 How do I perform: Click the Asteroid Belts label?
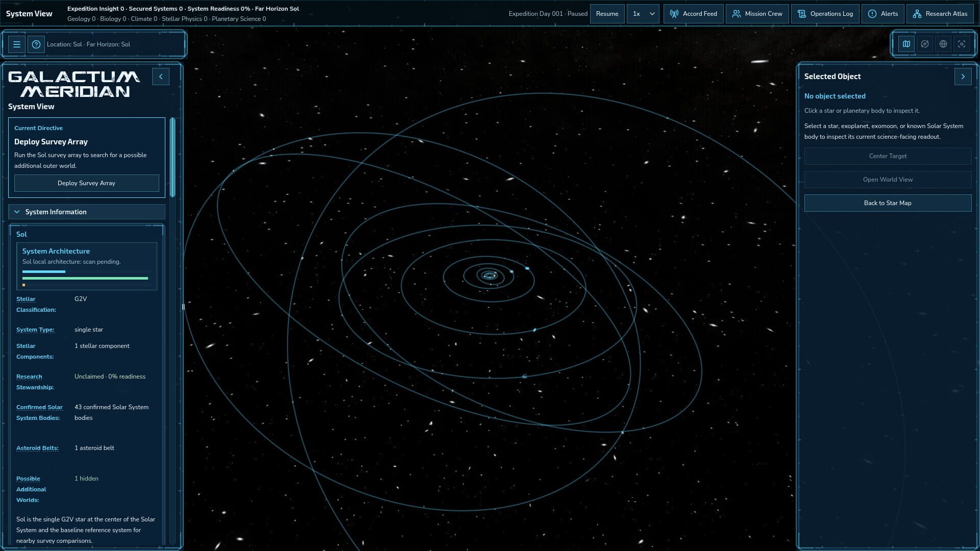click(x=37, y=448)
